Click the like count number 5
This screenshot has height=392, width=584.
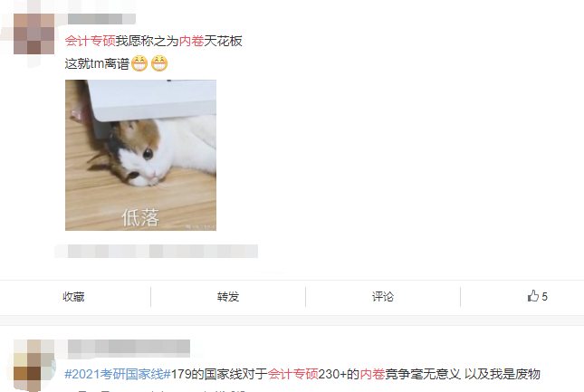coord(544,297)
